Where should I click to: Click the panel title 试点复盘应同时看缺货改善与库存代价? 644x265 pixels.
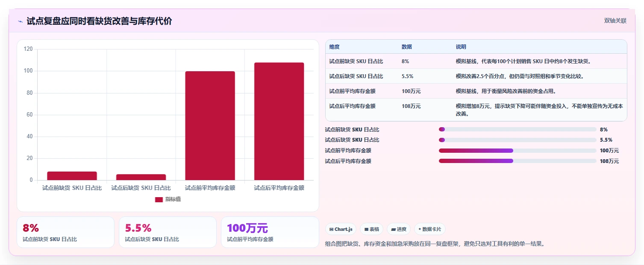(99, 21)
